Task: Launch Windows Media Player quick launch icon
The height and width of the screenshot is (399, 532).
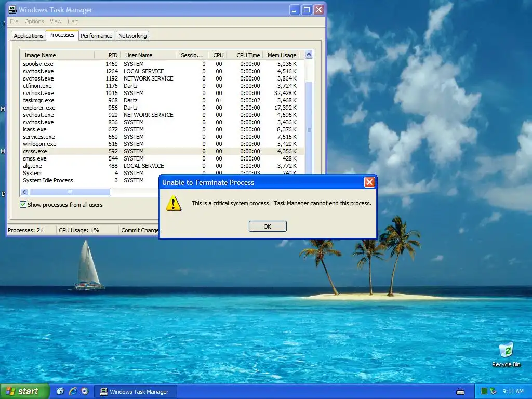Action: [x=85, y=391]
